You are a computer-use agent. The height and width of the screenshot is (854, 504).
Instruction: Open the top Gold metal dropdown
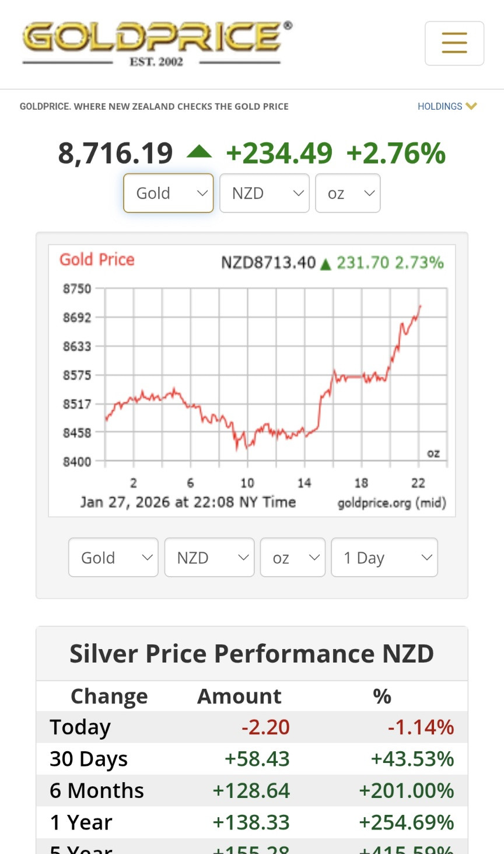click(169, 193)
